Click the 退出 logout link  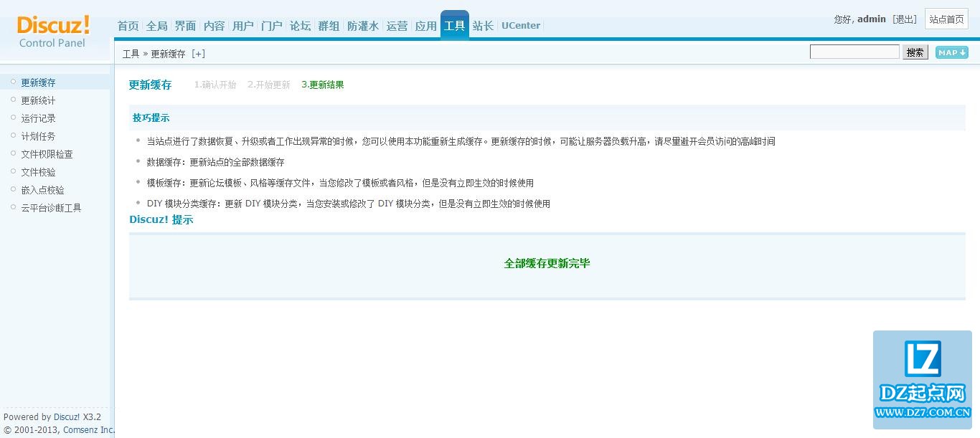[x=905, y=19]
